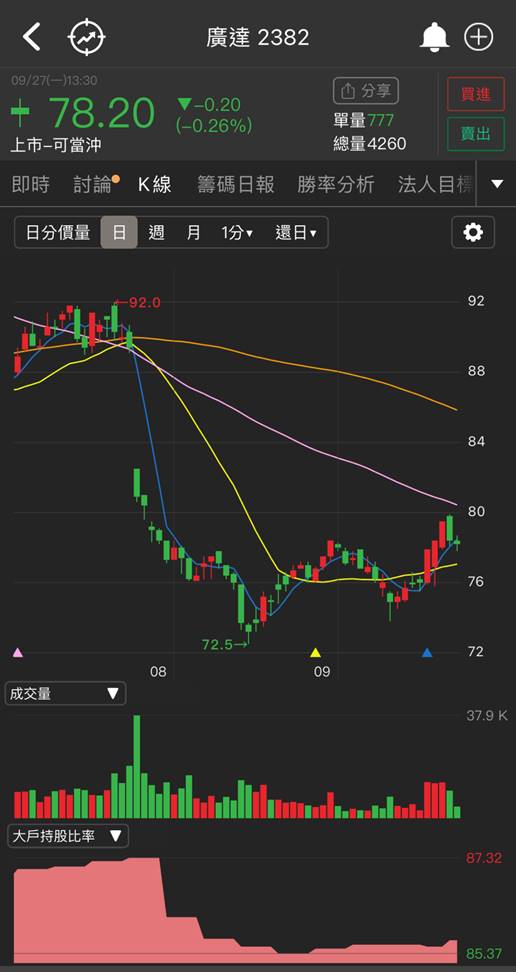Tap the 廣達 2382 stock title

pos(258,38)
